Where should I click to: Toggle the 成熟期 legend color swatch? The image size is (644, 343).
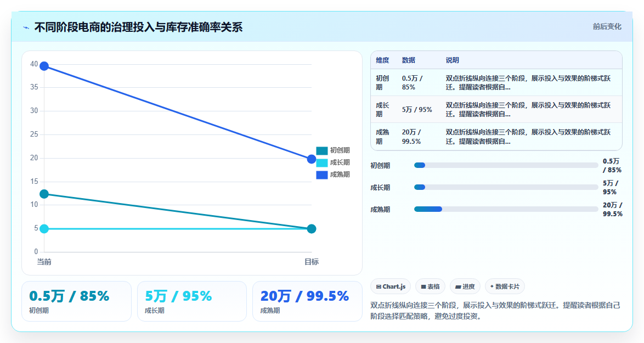coord(322,175)
